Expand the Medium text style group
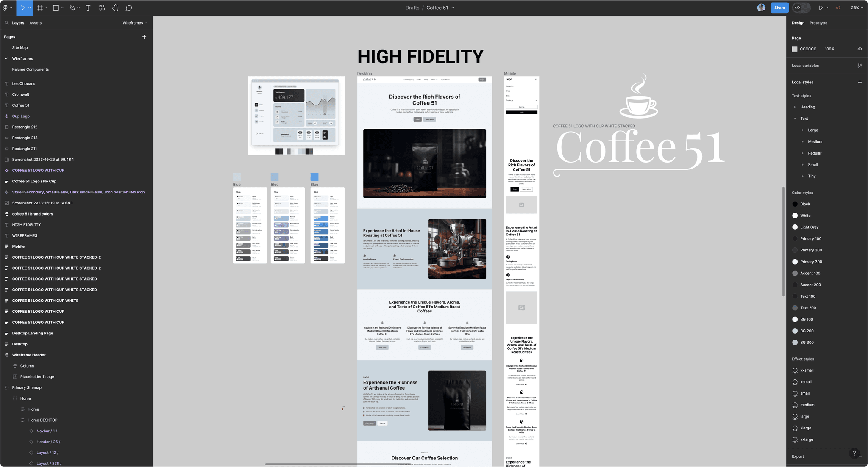 pos(803,142)
